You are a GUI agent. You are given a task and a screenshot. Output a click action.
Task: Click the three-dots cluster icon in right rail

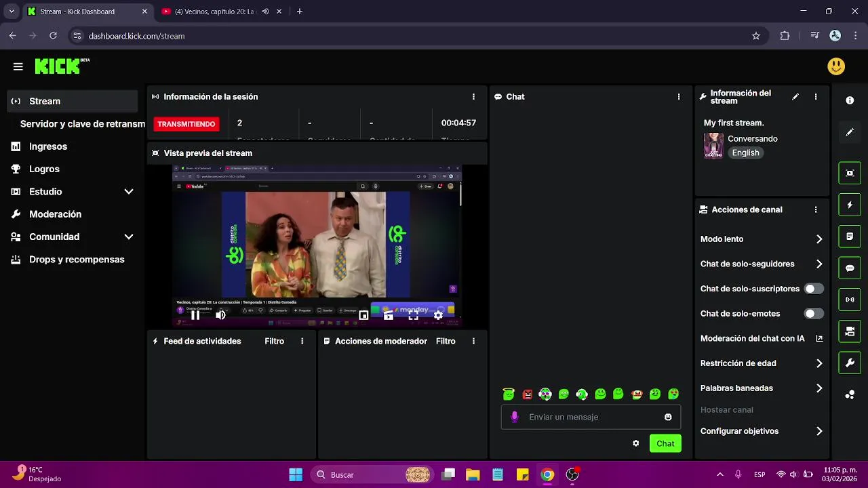click(x=850, y=394)
